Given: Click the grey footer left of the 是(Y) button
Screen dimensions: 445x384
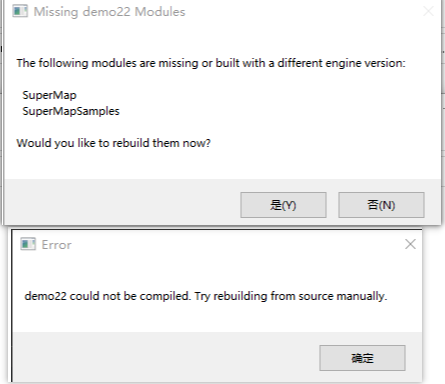Looking at the screenshot, I should coord(122,202).
